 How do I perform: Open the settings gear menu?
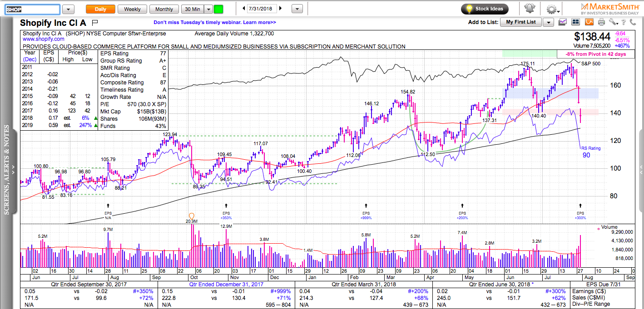(551, 9)
